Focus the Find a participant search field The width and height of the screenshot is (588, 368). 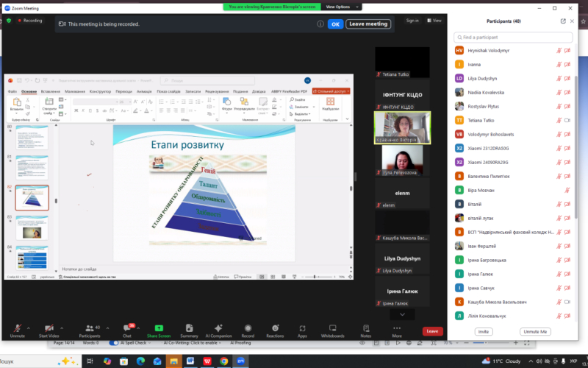[513, 38]
